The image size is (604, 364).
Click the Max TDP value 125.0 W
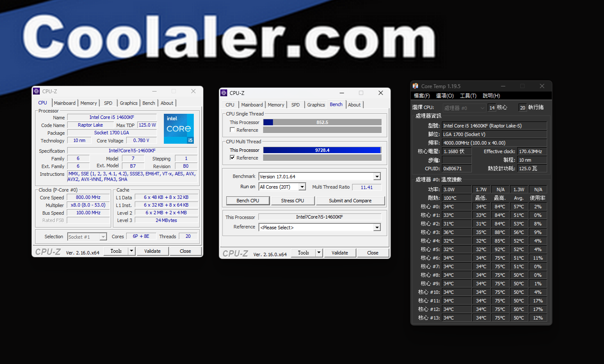pyautogui.click(x=147, y=125)
